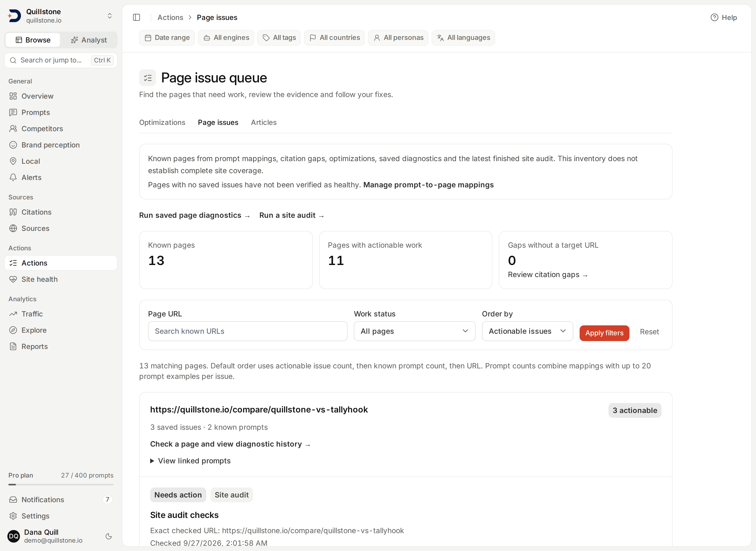The image size is (756, 551).
Task: Expand View linked prompts
Action: pyautogui.click(x=190, y=461)
